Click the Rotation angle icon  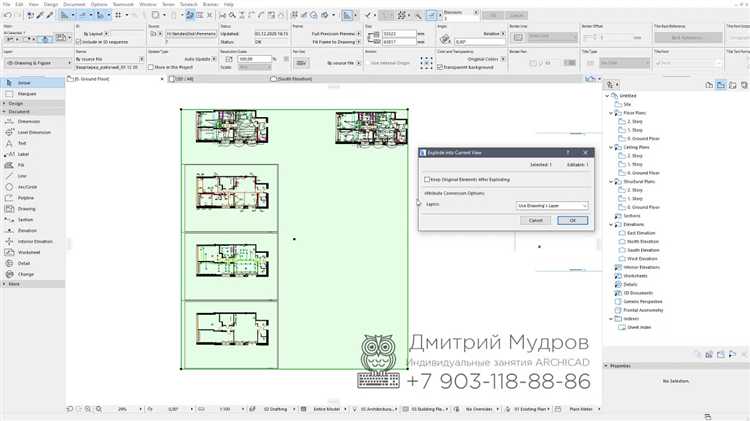point(445,39)
